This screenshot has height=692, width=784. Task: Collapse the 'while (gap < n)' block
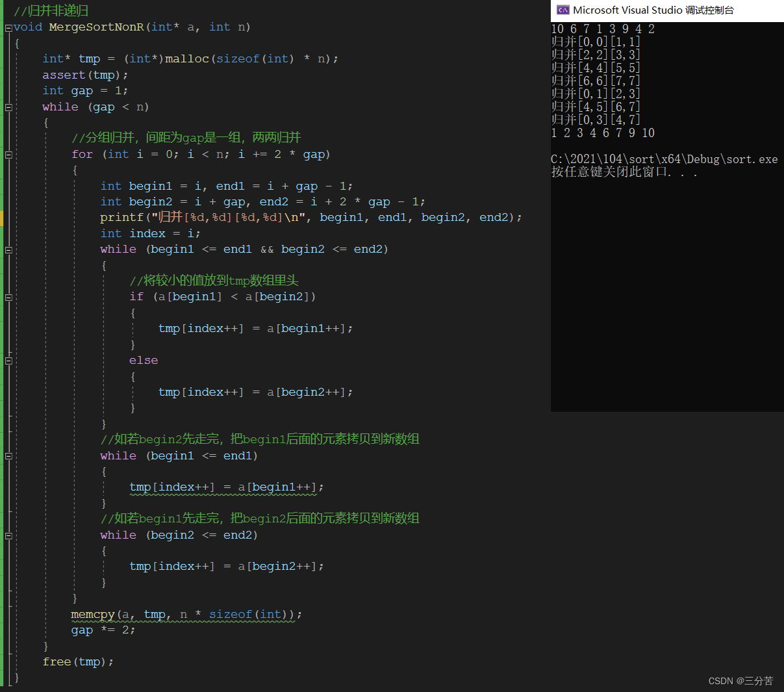(x=8, y=107)
